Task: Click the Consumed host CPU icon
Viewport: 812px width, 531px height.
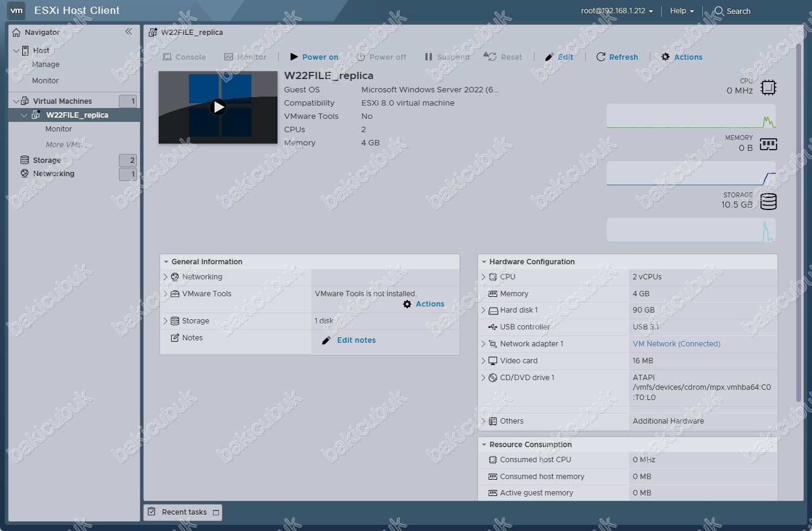Action: [x=493, y=460]
